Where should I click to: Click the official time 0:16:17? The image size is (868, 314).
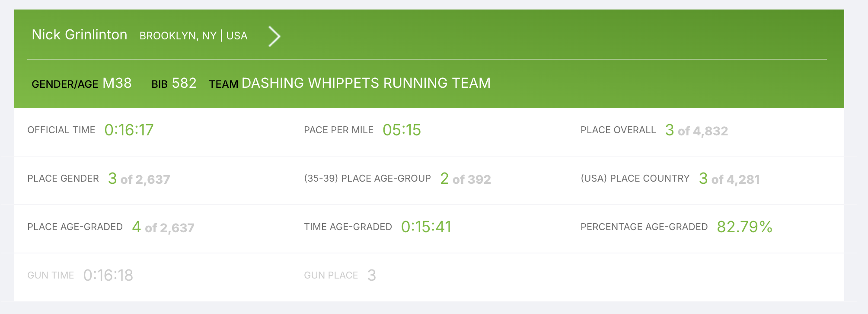[129, 130]
